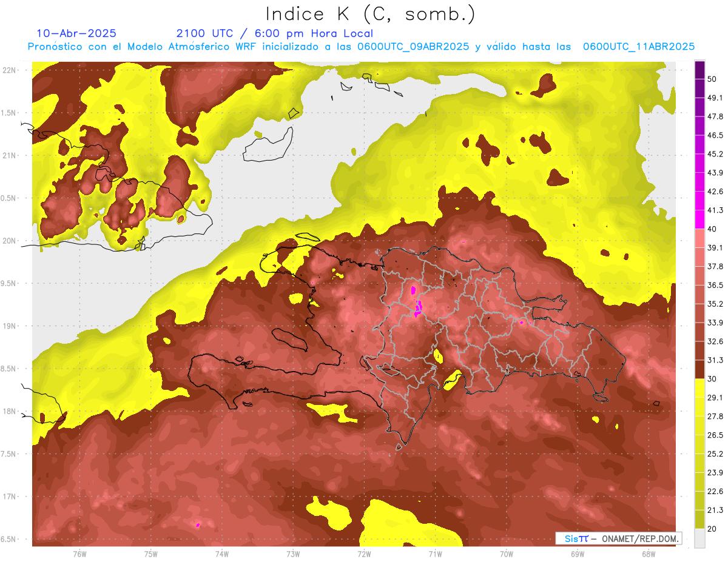Click the "18N" latitude label
This screenshot has width=728, height=562.
9,411
